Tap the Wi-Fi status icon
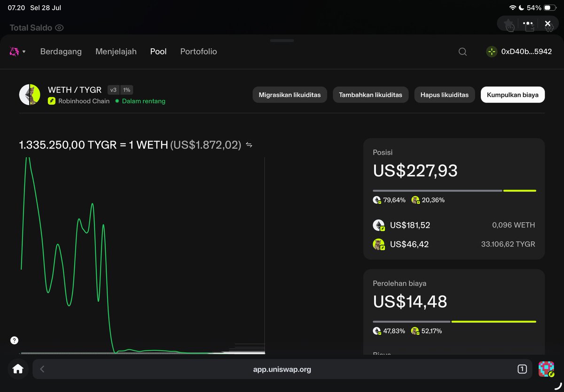The width and height of the screenshot is (564, 392). 512,8
